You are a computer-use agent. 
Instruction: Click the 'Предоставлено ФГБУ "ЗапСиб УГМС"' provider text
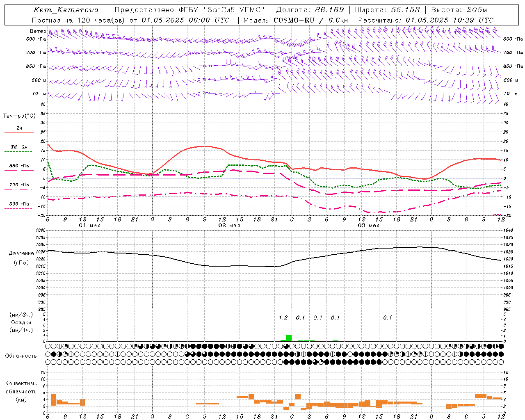[x=190, y=10]
